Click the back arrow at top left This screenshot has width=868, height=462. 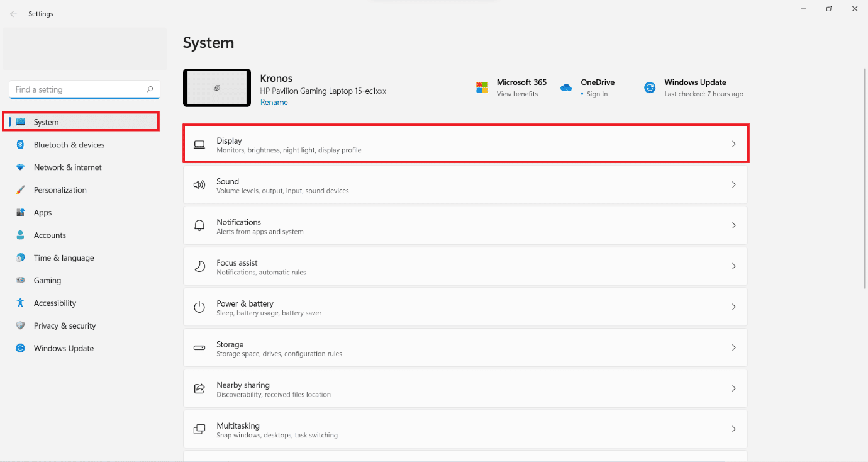click(13, 13)
